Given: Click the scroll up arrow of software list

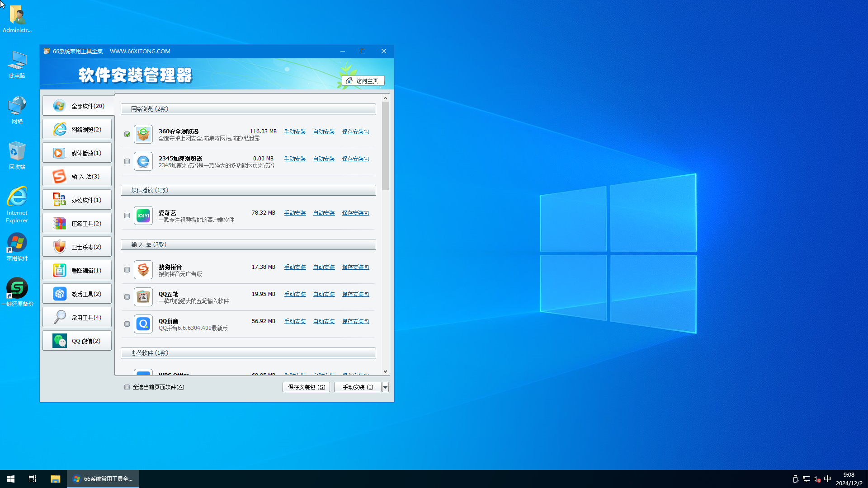Looking at the screenshot, I should [x=385, y=98].
